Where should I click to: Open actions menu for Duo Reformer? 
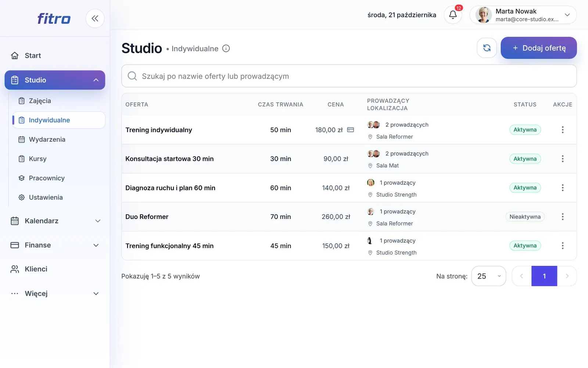coord(562,217)
